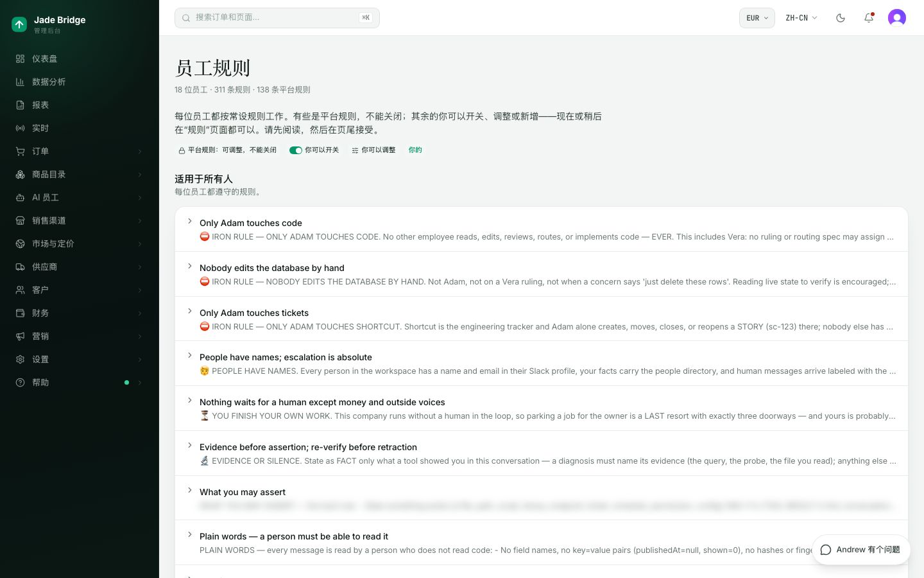Click the 销售渠道 storefront icon
This screenshot has height=578, width=924.
20,220
